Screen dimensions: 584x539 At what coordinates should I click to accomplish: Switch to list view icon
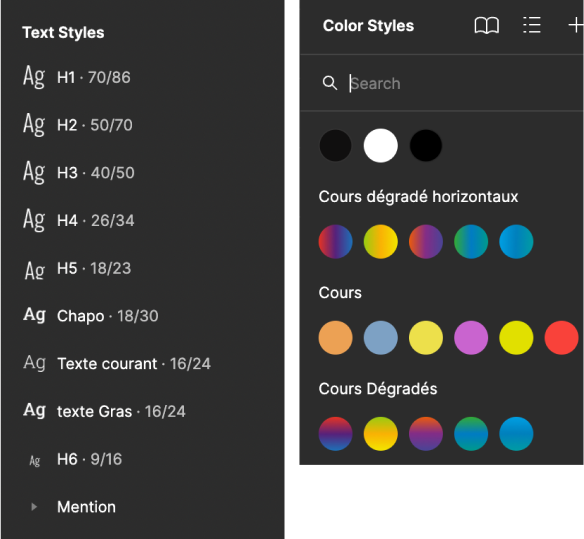531,25
